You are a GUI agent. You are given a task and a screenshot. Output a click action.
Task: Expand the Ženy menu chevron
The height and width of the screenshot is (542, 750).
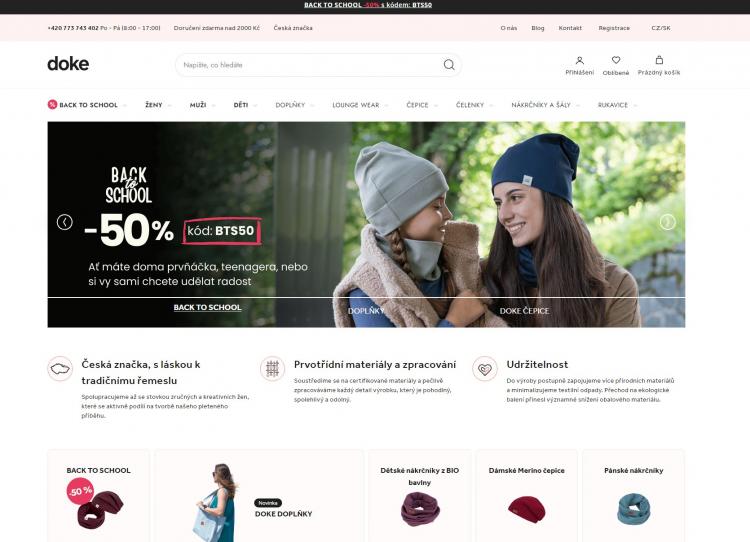(169, 105)
